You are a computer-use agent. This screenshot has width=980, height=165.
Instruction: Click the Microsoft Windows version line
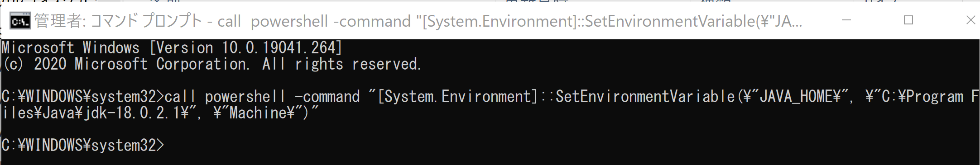pyautogui.click(x=172, y=47)
